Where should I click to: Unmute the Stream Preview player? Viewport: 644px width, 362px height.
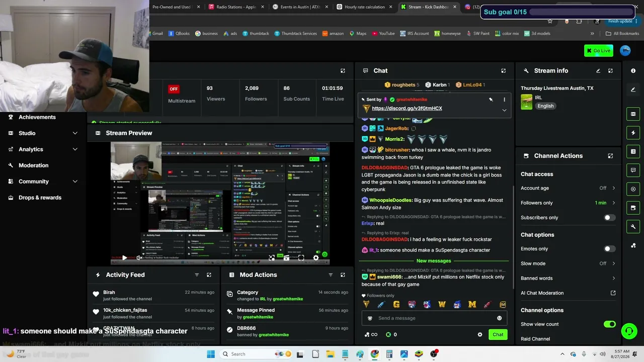coord(140,258)
